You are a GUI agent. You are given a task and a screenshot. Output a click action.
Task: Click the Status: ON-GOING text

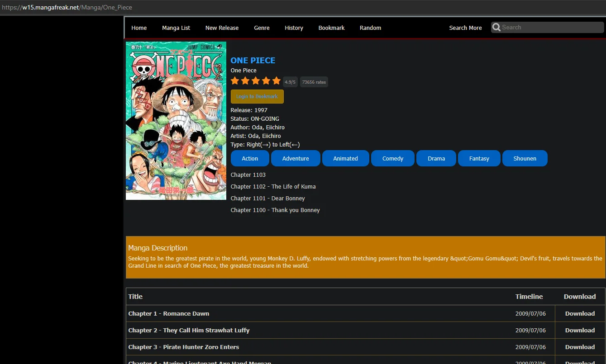click(255, 119)
